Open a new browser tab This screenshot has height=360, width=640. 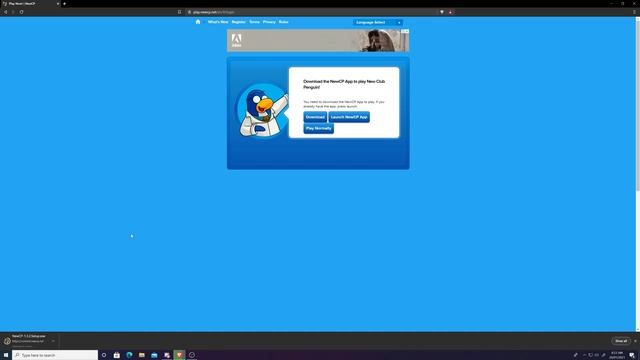point(64,4)
